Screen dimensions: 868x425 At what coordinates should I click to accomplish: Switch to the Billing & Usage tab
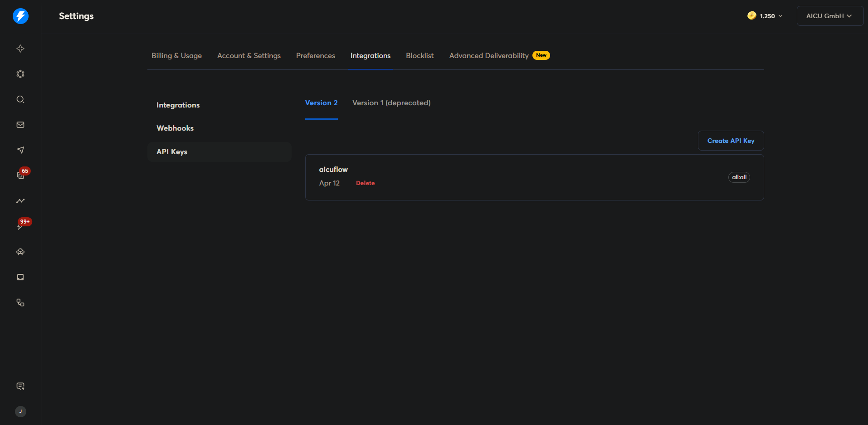tap(176, 56)
